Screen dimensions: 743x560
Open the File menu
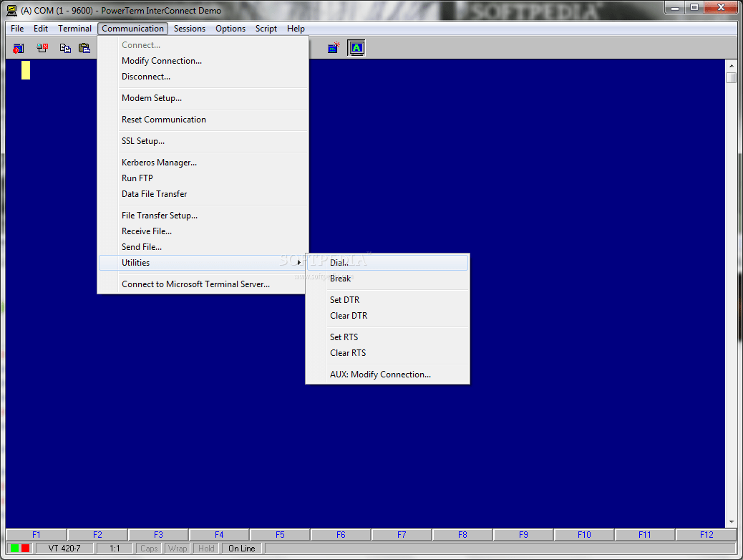click(x=17, y=29)
